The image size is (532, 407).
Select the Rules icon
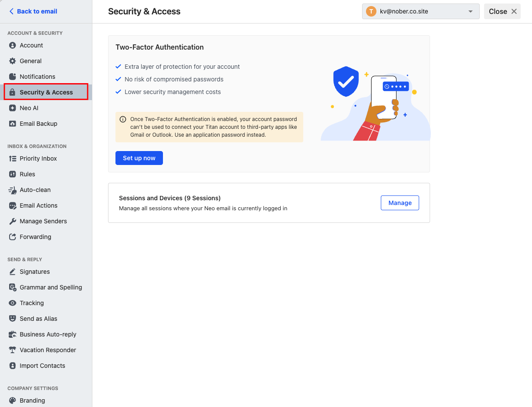(13, 174)
